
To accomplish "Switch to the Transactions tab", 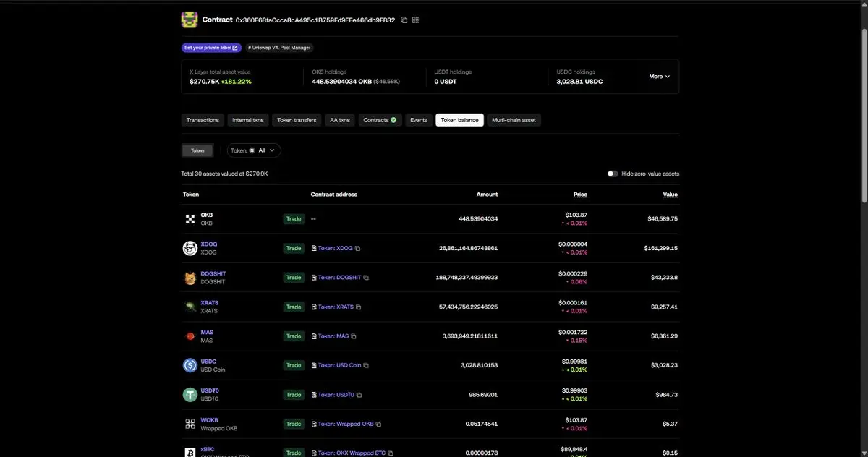I will (203, 120).
